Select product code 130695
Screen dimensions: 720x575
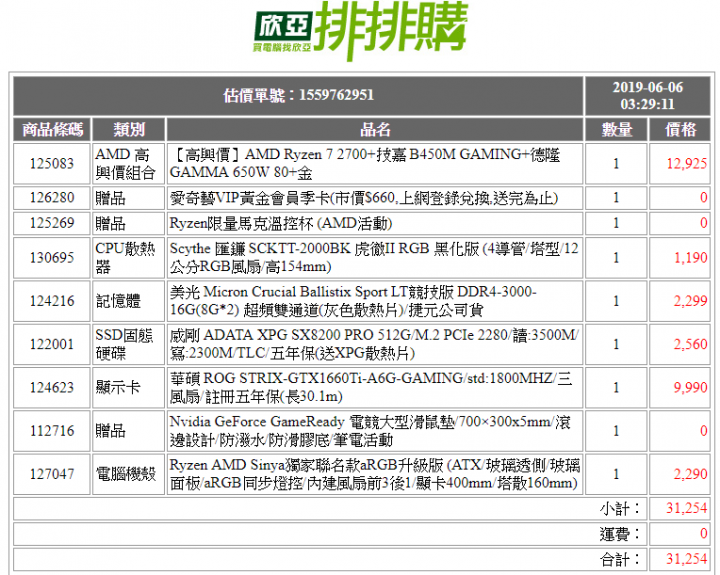click(51, 258)
